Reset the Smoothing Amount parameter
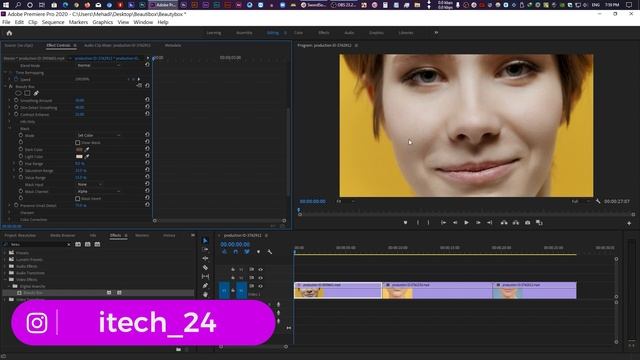640x360 pixels. pos(147,100)
